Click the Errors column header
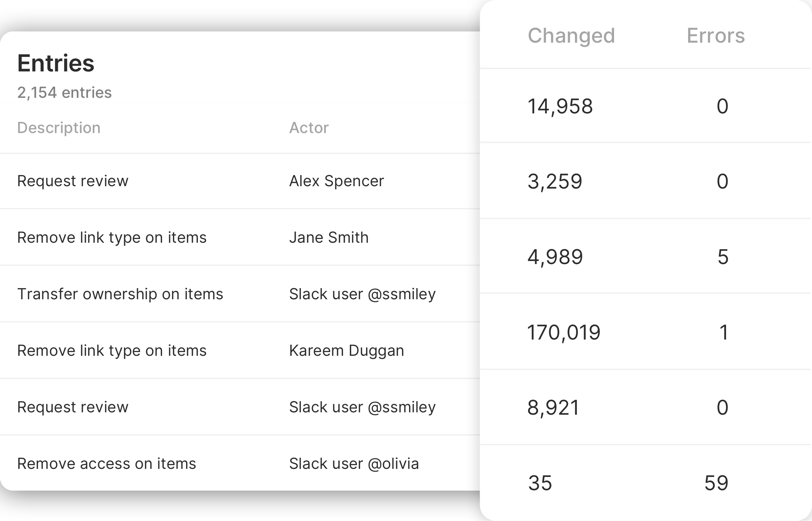The image size is (812, 521). [716, 36]
